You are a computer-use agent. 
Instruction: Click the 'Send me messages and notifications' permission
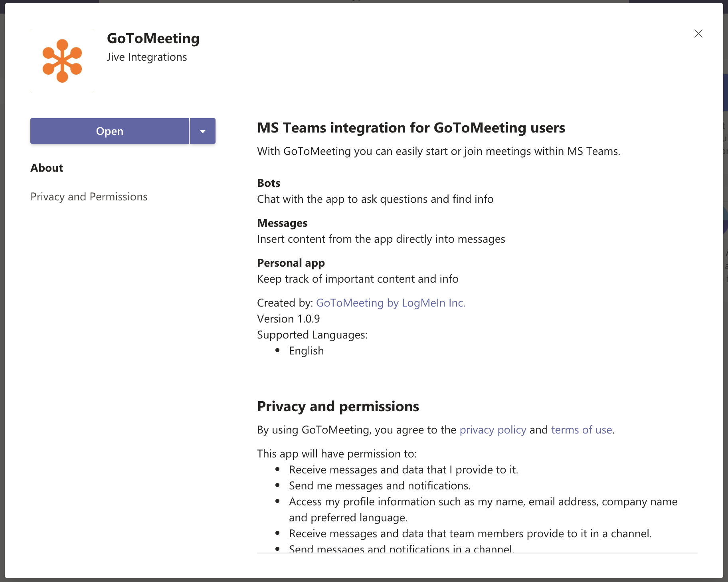[380, 486]
